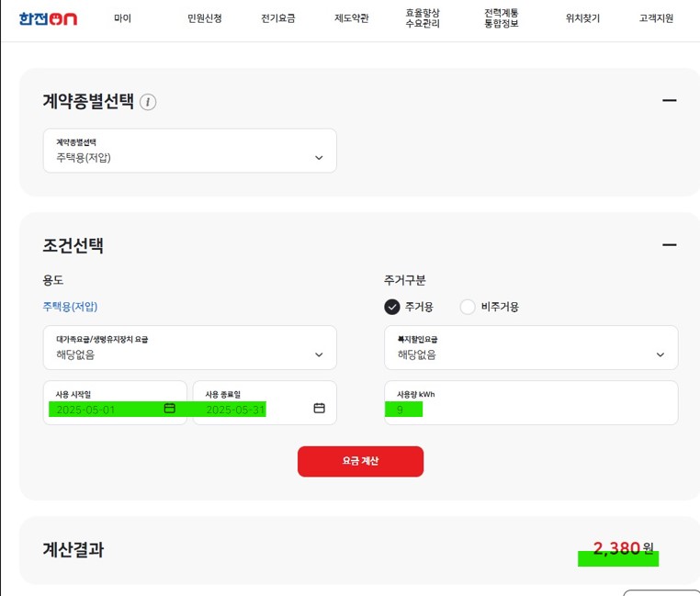This screenshot has width=700, height=596.
Task: Open calendar icon for 사용 시작일
Action: [170, 408]
